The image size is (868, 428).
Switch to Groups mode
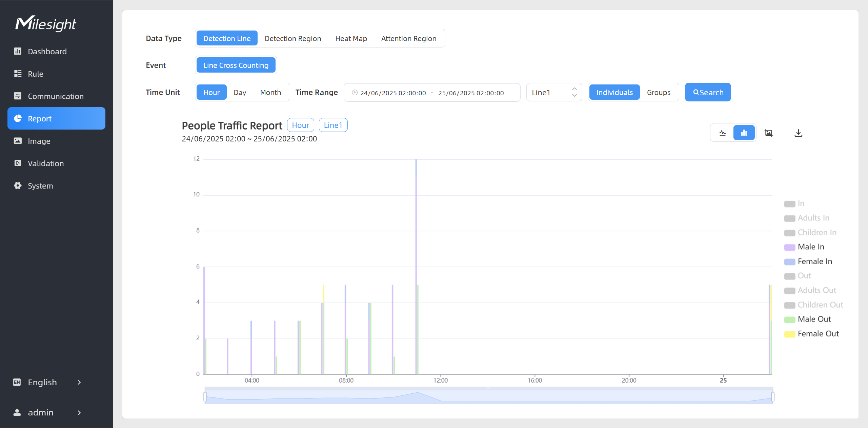(658, 93)
